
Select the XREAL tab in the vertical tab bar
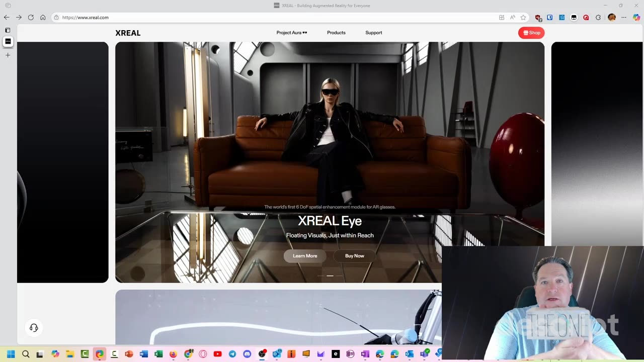coord(8,41)
